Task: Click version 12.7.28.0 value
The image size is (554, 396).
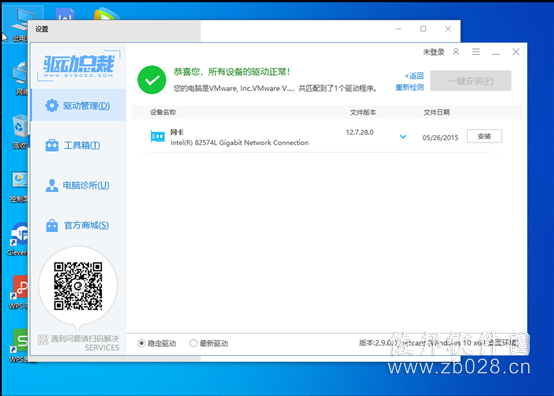Action: (x=360, y=132)
